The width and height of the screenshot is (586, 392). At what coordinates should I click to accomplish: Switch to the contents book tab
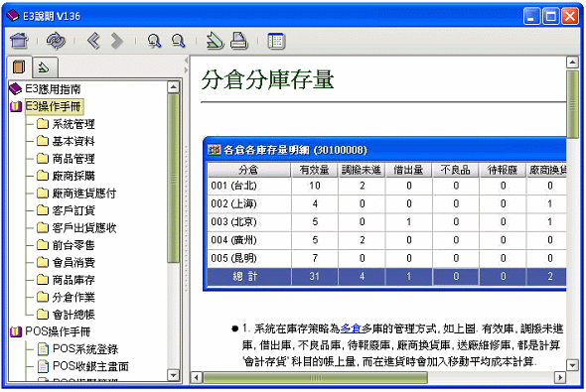pos(19,66)
